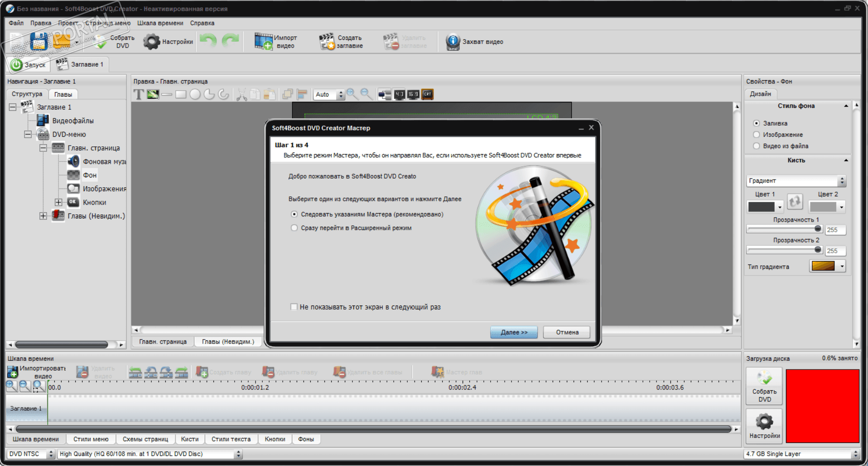Click the timeline zoom in magnifier

pyautogui.click(x=11, y=386)
